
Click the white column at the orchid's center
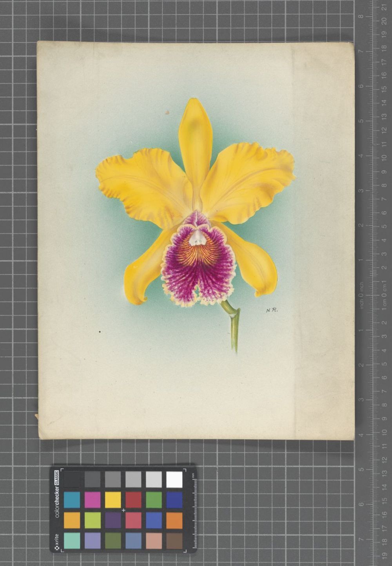click(x=197, y=238)
